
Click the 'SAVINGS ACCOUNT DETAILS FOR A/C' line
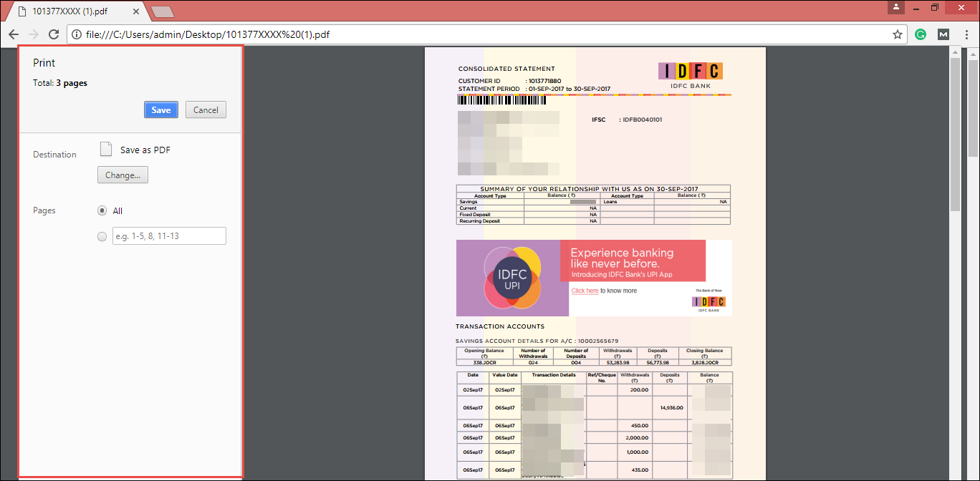[x=537, y=341]
